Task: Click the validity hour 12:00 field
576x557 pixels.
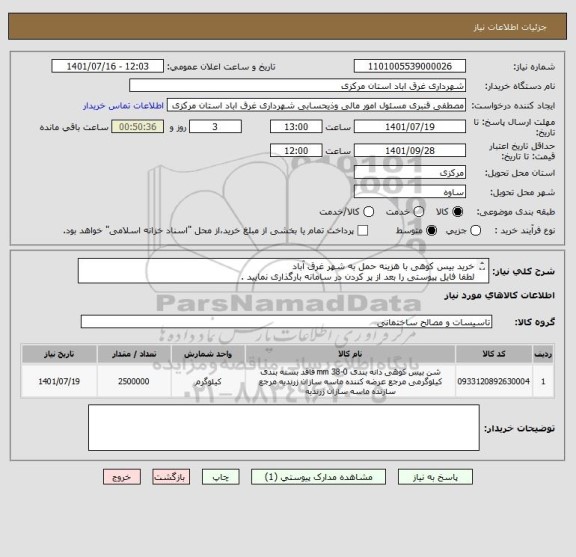Action: click(x=296, y=151)
